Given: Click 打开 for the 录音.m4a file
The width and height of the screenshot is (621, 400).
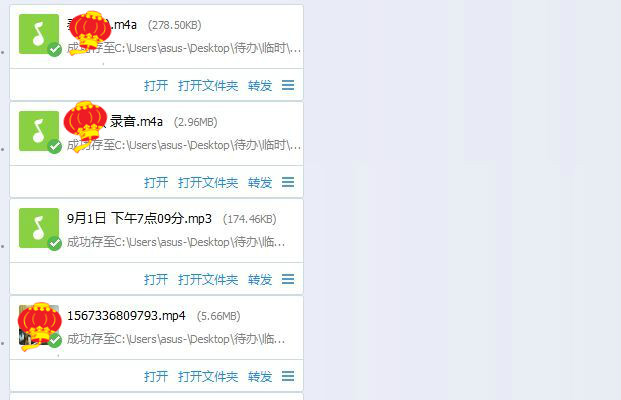Looking at the screenshot, I should click(x=156, y=183).
